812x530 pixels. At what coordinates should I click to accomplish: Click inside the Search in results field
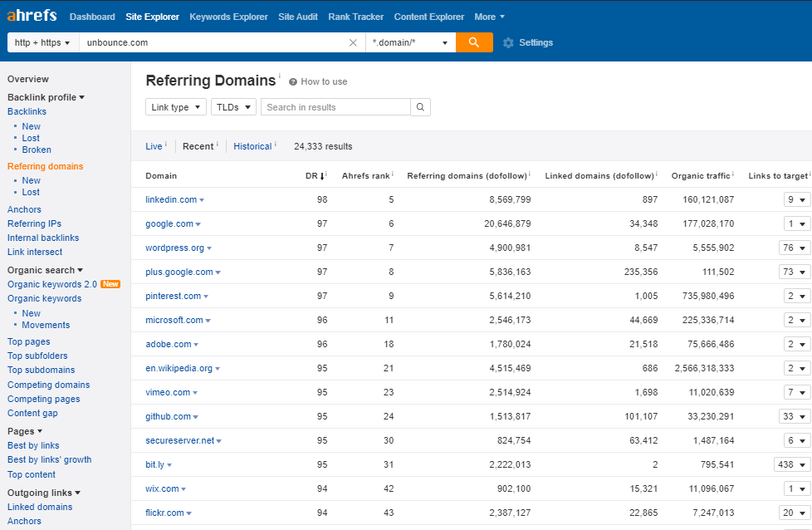(332, 106)
